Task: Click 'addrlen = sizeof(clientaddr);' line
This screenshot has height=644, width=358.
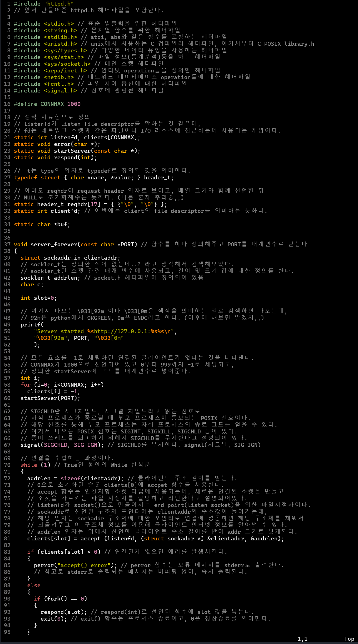Action: [x=75, y=478]
